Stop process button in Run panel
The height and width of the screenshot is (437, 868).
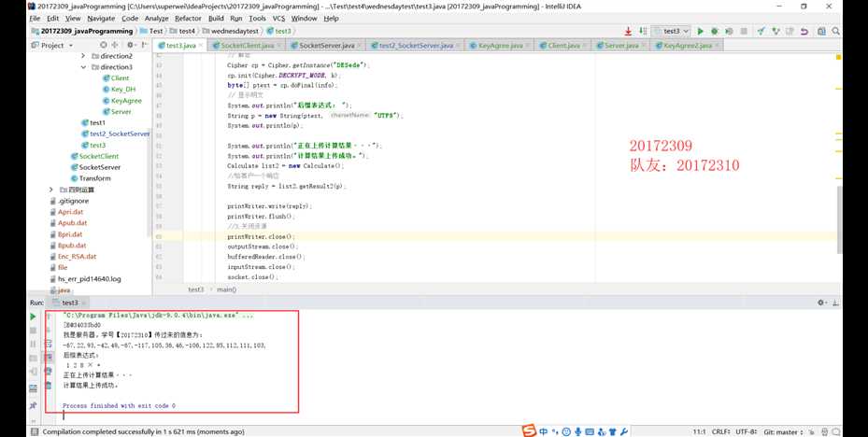[x=33, y=331]
